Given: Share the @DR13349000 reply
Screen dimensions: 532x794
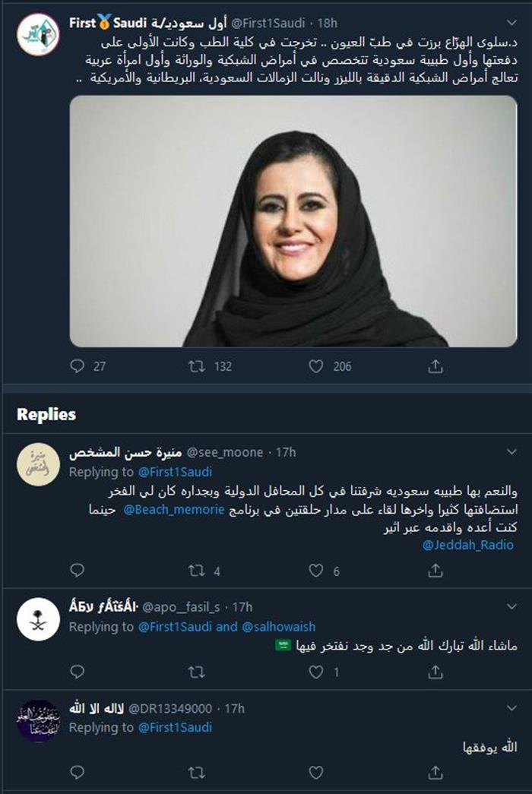Looking at the screenshot, I should (435, 772).
